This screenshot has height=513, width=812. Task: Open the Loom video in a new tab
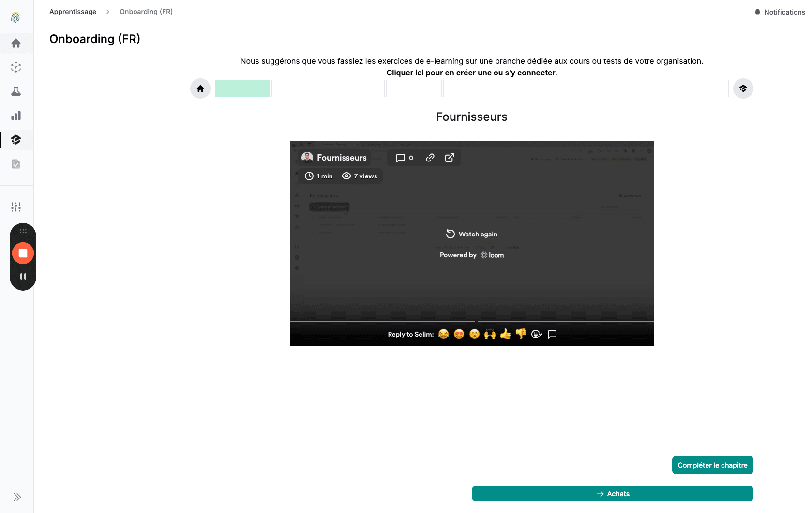[450, 158]
